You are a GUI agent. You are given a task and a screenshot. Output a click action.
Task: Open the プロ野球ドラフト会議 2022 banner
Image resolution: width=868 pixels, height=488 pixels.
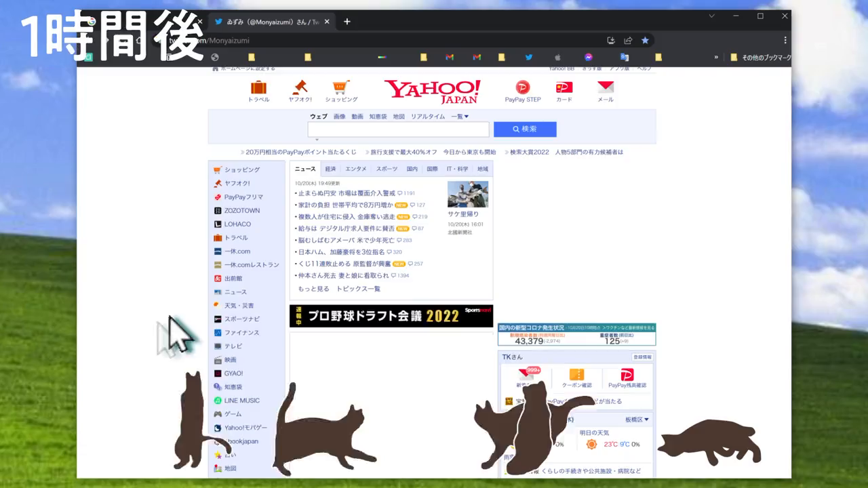(391, 316)
